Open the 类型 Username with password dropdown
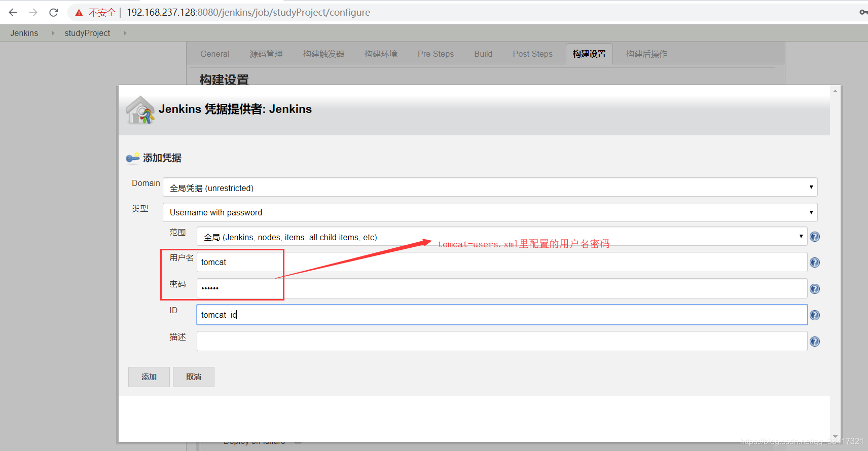The height and width of the screenshot is (451, 868). [x=490, y=212]
